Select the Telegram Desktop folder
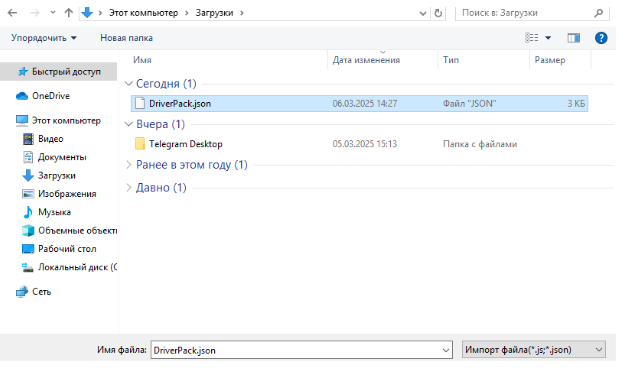The width and height of the screenshot is (625, 371). tap(186, 144)
